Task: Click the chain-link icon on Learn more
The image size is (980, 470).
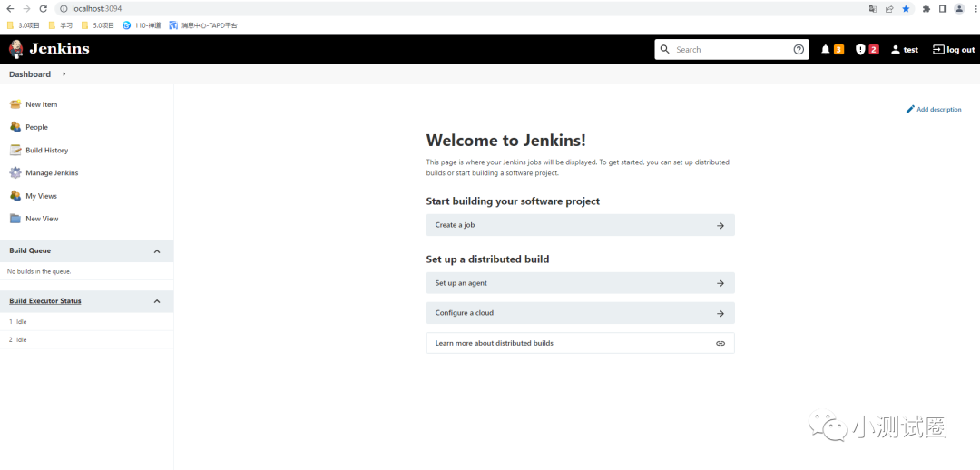Action: coord(720,343)
